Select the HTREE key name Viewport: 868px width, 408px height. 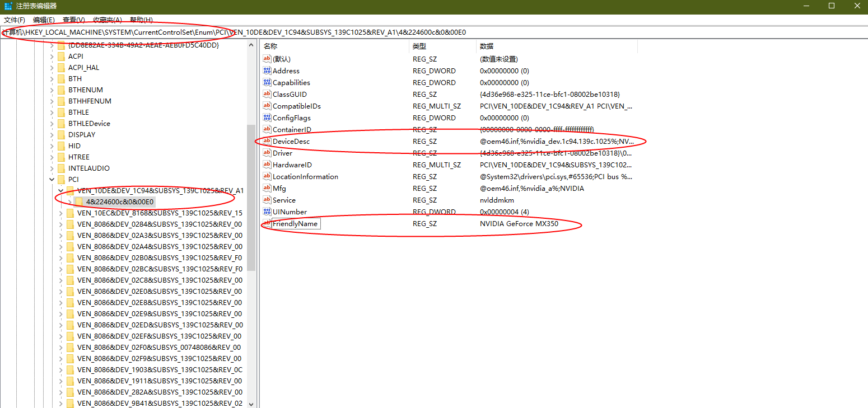click(x=79, y=157)
